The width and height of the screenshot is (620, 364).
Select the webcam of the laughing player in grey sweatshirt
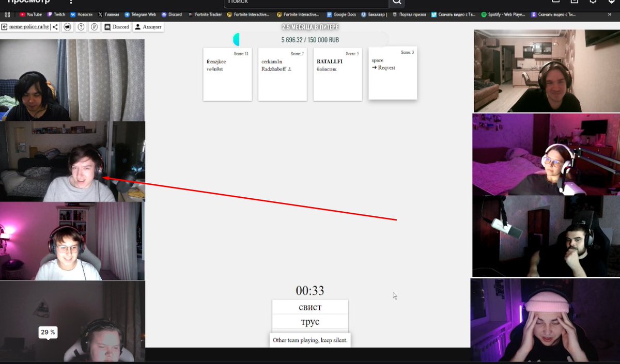72,162
